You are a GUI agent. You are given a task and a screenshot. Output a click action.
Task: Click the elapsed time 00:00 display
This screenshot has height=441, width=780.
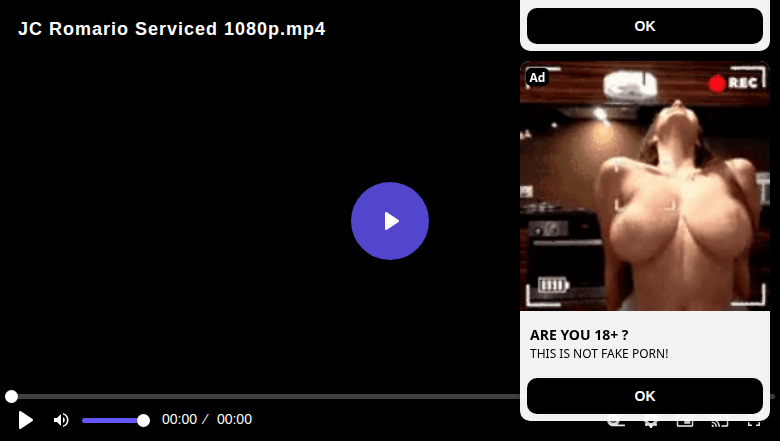[180, 419]
